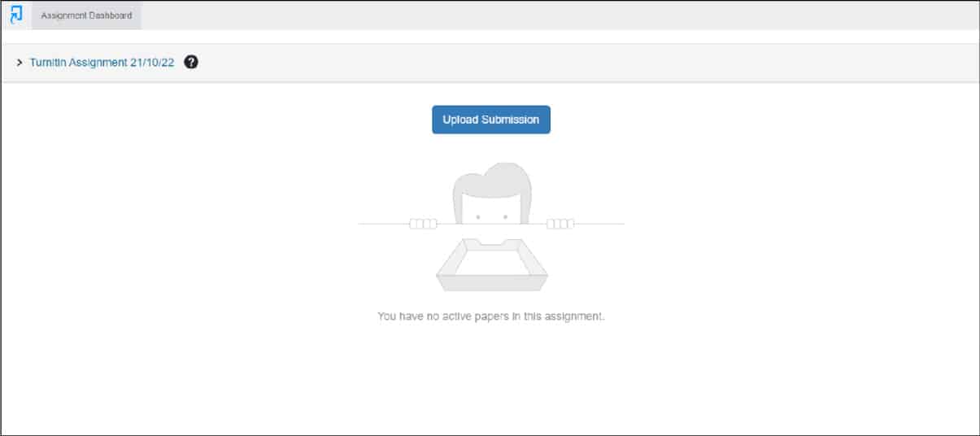Upload Submission using the blue button

pyautogui.click(x=491, y=120)
